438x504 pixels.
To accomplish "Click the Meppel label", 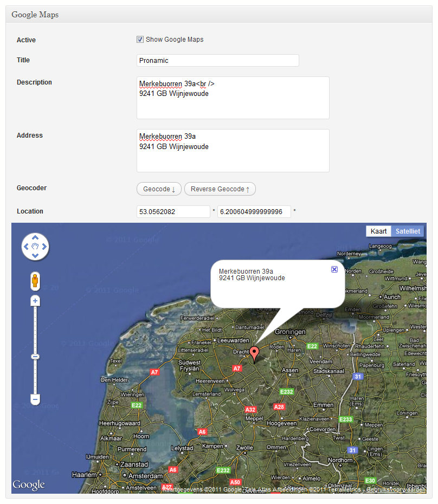I will pos(254,418).
